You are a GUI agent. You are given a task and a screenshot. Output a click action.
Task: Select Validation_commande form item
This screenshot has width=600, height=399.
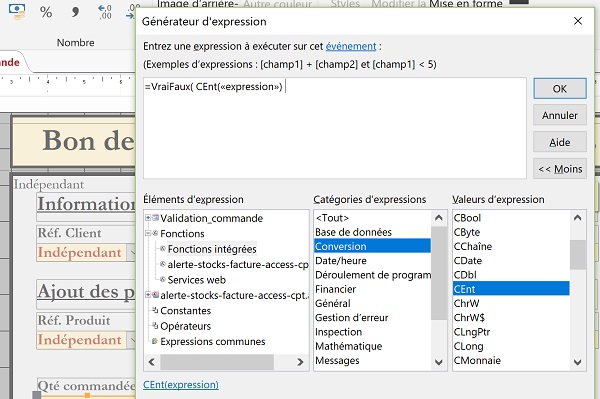pyautogui.click(x=211, y=218)
